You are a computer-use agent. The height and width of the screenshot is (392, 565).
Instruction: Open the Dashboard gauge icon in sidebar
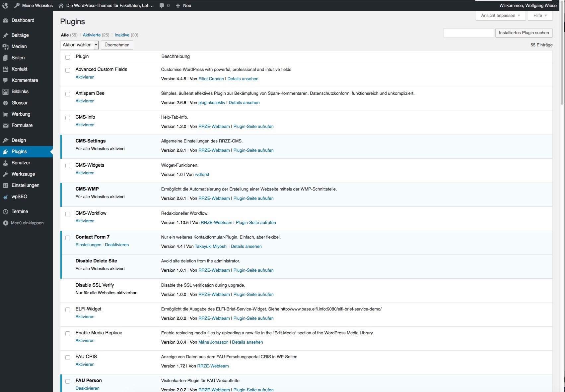(x=5, y=21)
